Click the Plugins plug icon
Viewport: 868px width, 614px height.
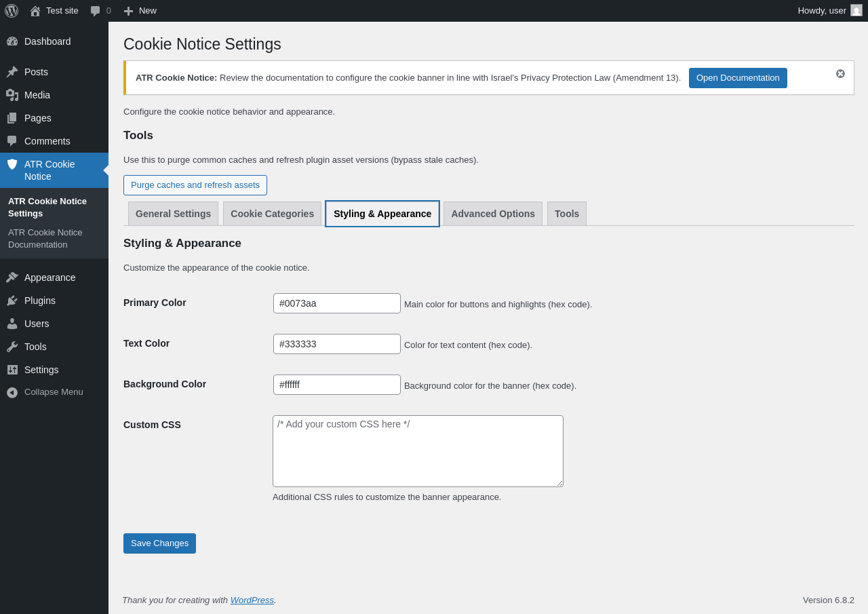pos(12,301)
